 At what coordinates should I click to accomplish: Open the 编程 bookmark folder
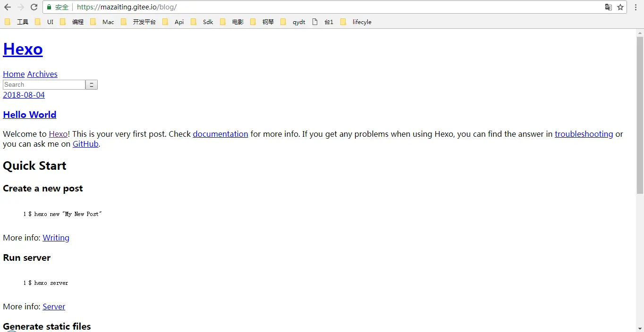point(72,22)
